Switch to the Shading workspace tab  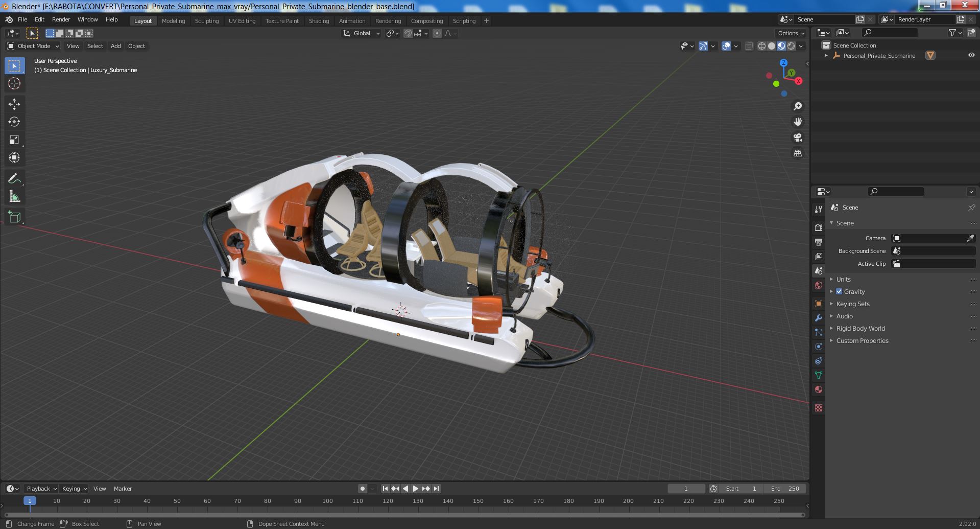(x=319, y=21)
